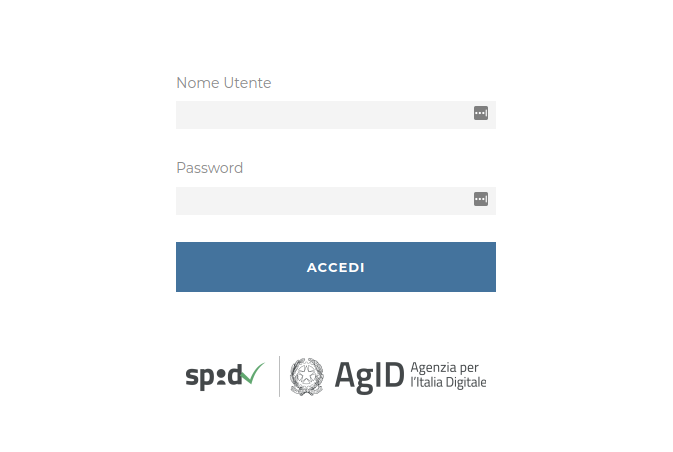The height and width of the screenshot is (452, 673).
Task: Click the AgID wordmark
Action: [x=370, y=377]
